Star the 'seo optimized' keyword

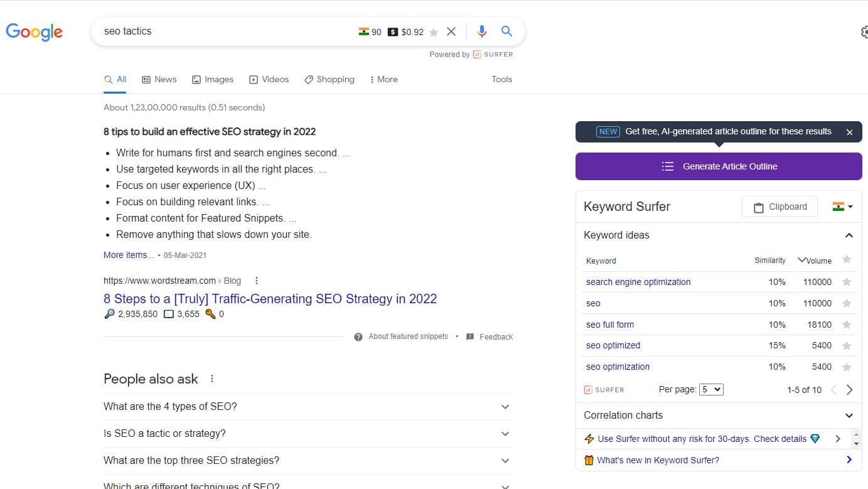847,346
